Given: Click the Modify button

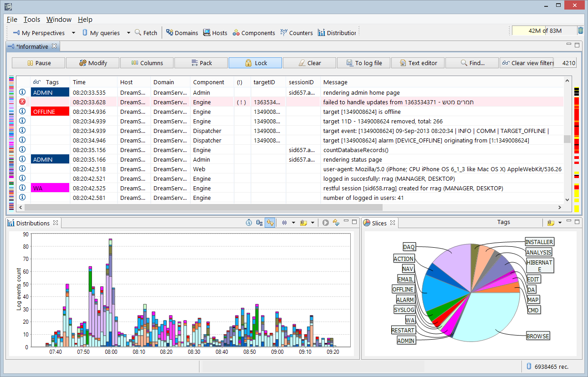Looking at the screenshot, I should coord(93,63).
